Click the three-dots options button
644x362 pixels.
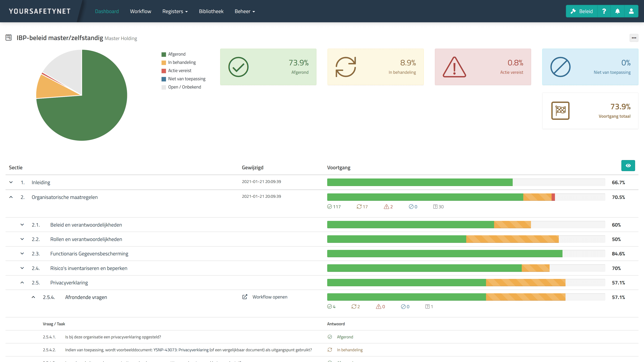point(634,38)
